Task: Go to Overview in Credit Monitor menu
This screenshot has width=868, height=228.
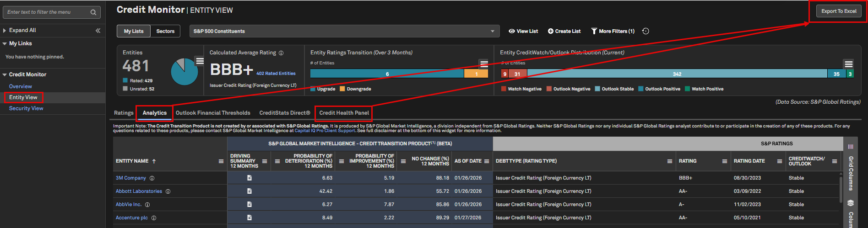Action: pyautogui.click(x=21, y=86)
